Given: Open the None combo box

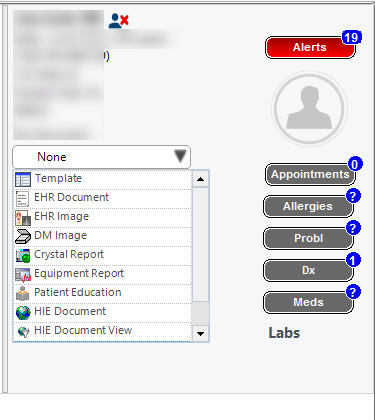Looking at the screenshot, I should [102, 157].
